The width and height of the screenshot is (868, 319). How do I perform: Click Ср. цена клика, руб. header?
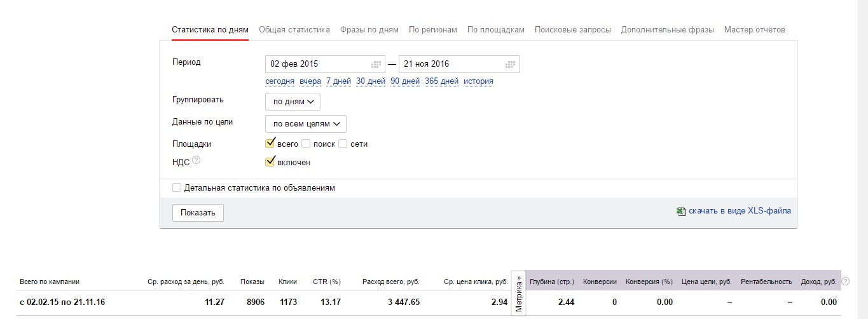(474, 282)
